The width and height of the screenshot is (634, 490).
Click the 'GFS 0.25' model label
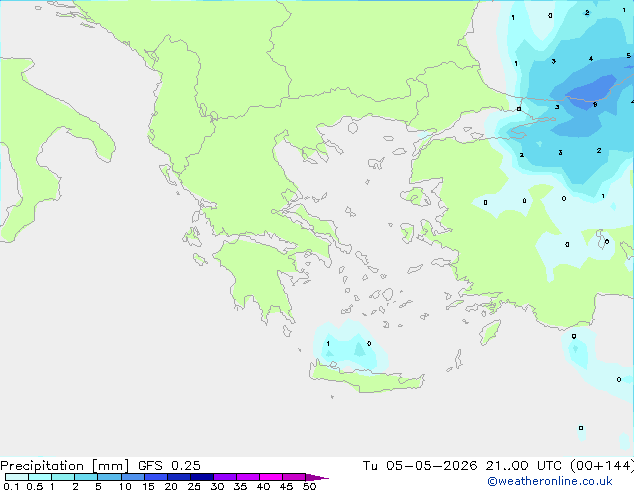[x=169, y=466]
